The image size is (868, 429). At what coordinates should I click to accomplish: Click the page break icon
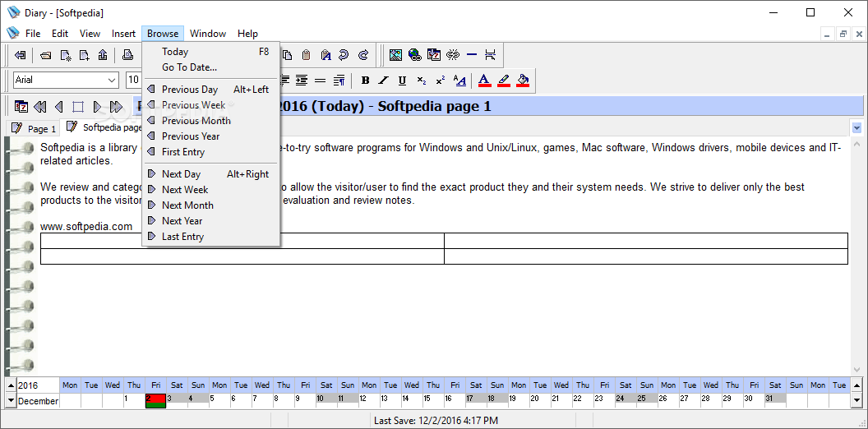click(x=490, y=55)
